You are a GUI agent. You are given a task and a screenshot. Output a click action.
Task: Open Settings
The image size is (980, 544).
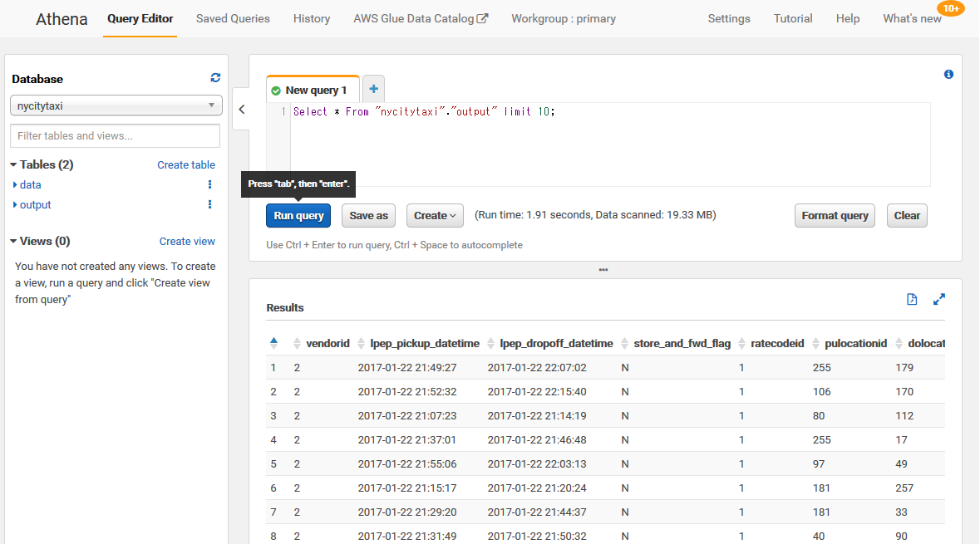point(729,19)
